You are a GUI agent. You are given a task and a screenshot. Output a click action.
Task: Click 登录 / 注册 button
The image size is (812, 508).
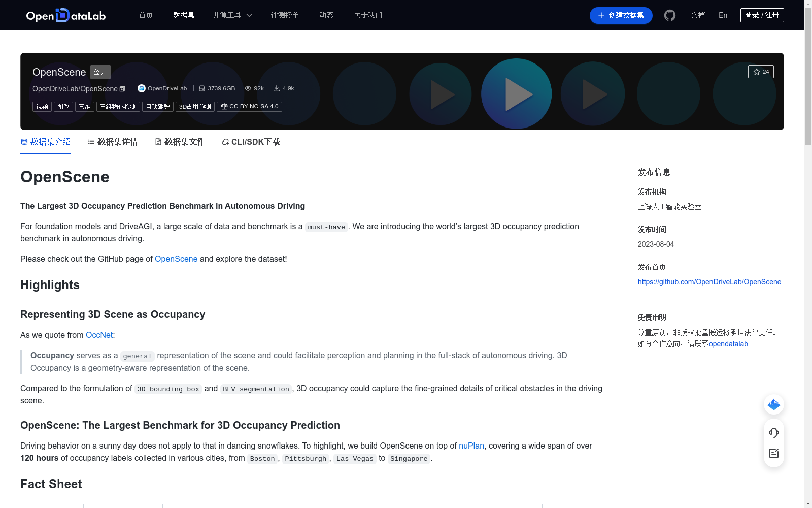[762, 15]
